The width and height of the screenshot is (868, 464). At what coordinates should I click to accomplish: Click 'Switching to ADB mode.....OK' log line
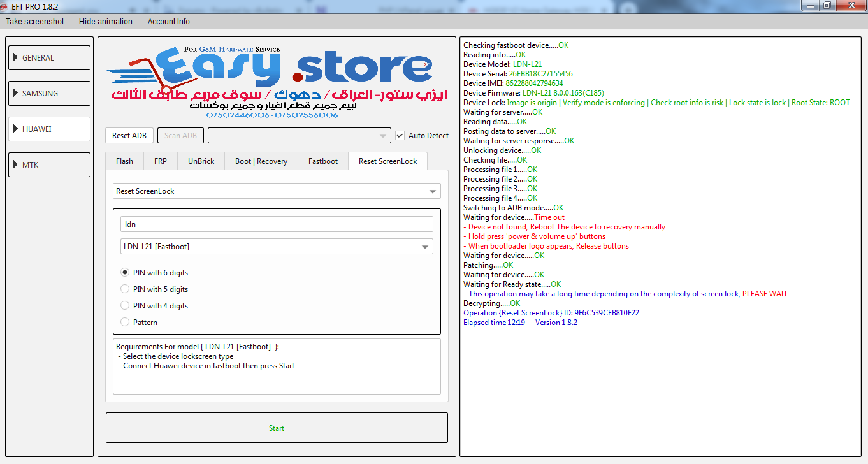[x=514, y=208]
